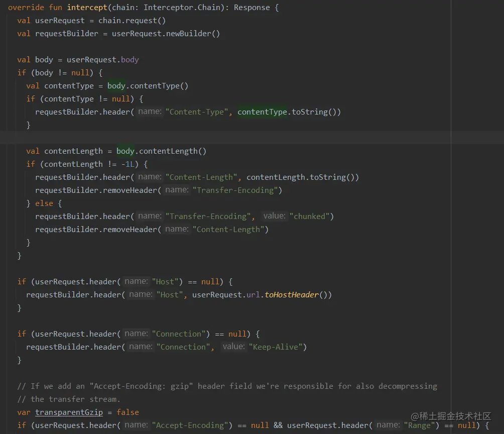Click 'val requestBuilder' declaration

[58, 34]
